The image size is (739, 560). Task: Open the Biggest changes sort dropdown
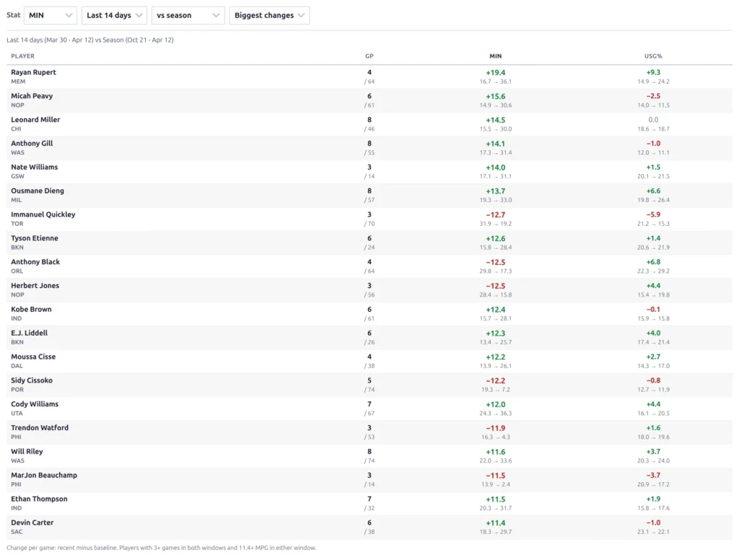[270, 15]
